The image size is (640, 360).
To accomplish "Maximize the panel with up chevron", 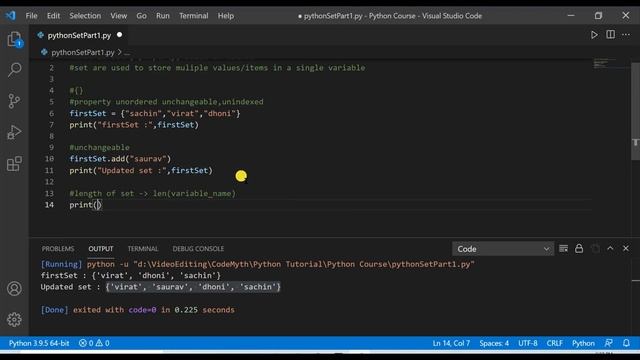I will tap(610, 248).
